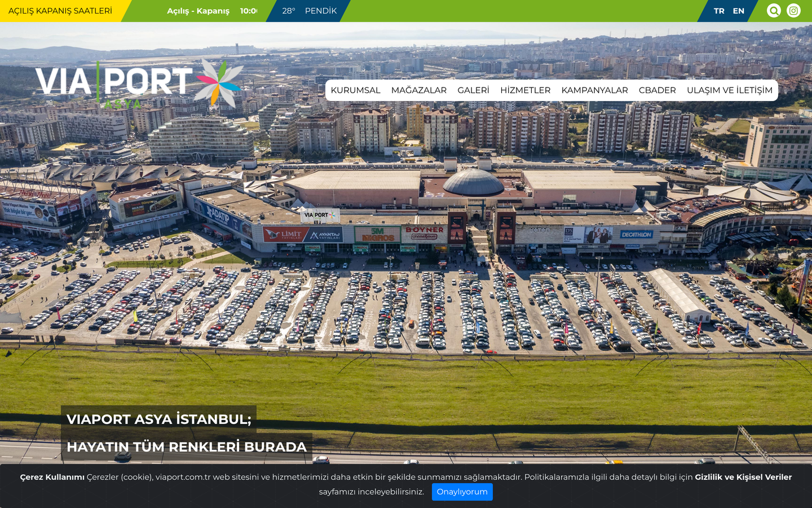
Task: Click the Viaport Asya logo
Action: coord(139,84)
